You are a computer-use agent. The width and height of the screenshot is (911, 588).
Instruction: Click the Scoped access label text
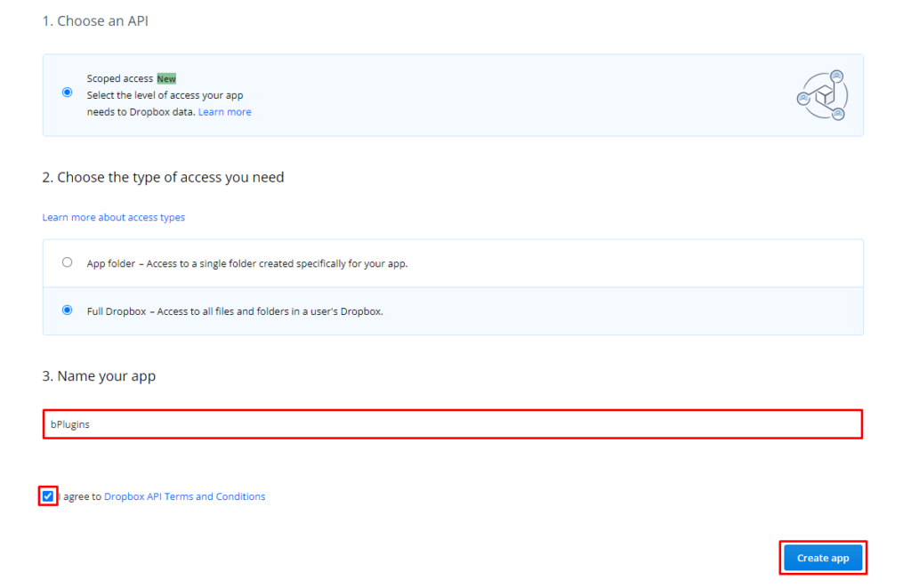[x=120, y=78]
